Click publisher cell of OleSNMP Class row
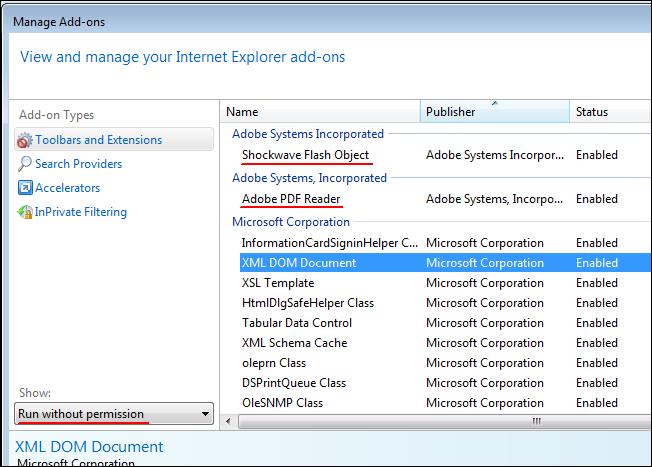The height and width of the screenshot is (467, 652). 485,403
